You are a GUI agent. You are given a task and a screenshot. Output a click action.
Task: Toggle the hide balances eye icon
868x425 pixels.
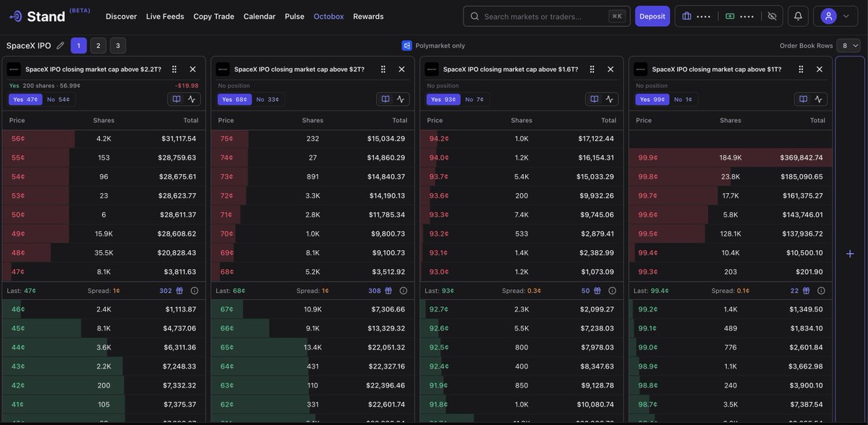[772, 16]
